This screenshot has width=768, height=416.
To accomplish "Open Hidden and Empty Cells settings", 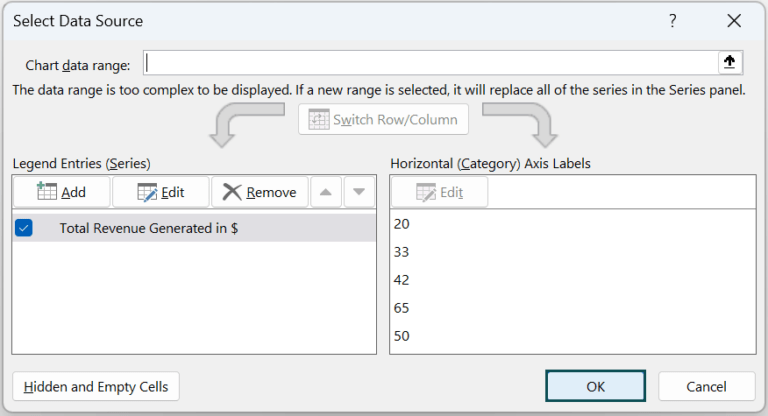I will [x=96, y=386].
